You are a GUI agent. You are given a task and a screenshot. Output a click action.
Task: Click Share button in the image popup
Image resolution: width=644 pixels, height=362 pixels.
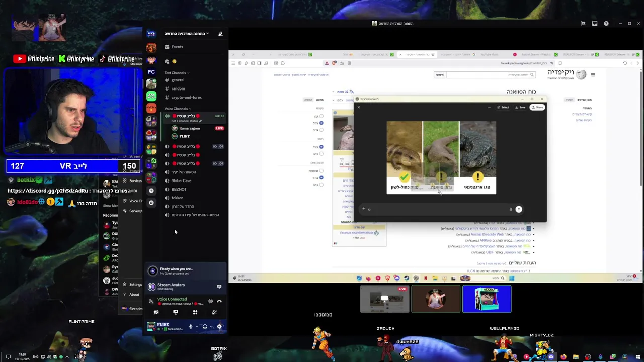point(537,107)
